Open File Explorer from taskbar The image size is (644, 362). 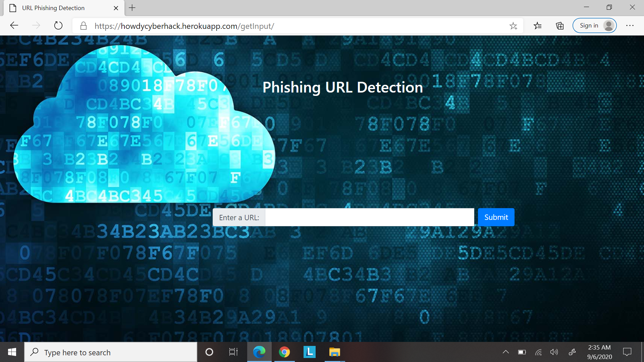pos(334,352)
